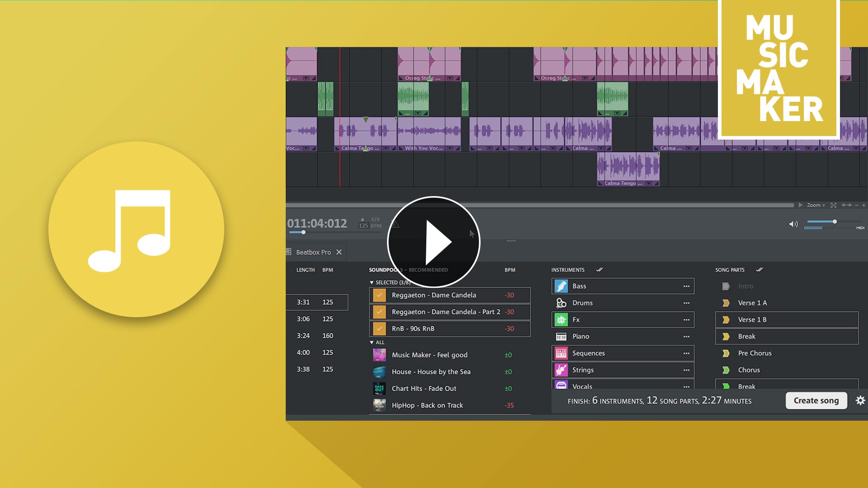Viewport: 868px width, 488px height.
Task: Click the Create song button
Action: tap(816, 400)
